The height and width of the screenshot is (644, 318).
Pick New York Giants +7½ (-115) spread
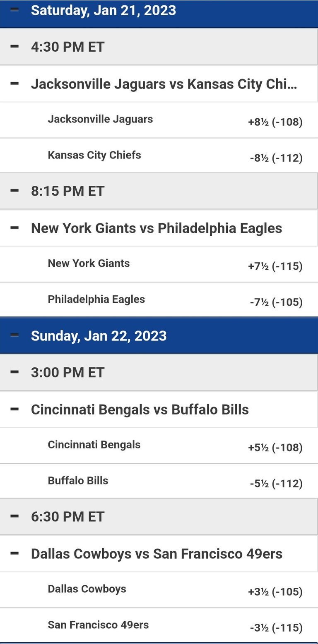point(275,266)
